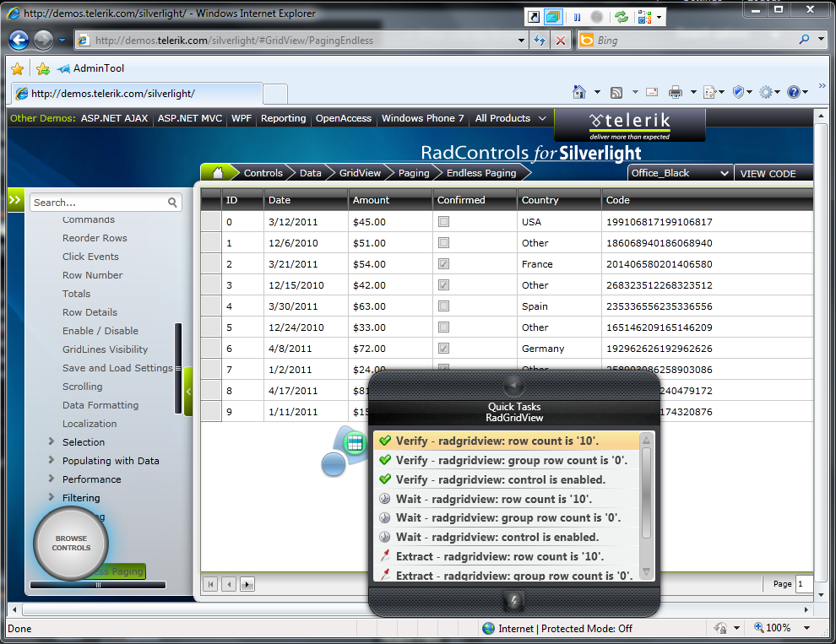The width and height of the screenshot is (836, 644).
Task: Click the recorder shortcut arrow icon
Action: (x=533, y=17)
